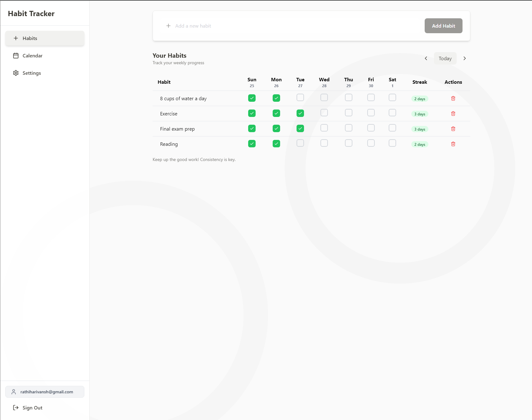Remove the Final exam prep habit
The height and width of the screenshot is (420, 532).
tap(453, 129)
